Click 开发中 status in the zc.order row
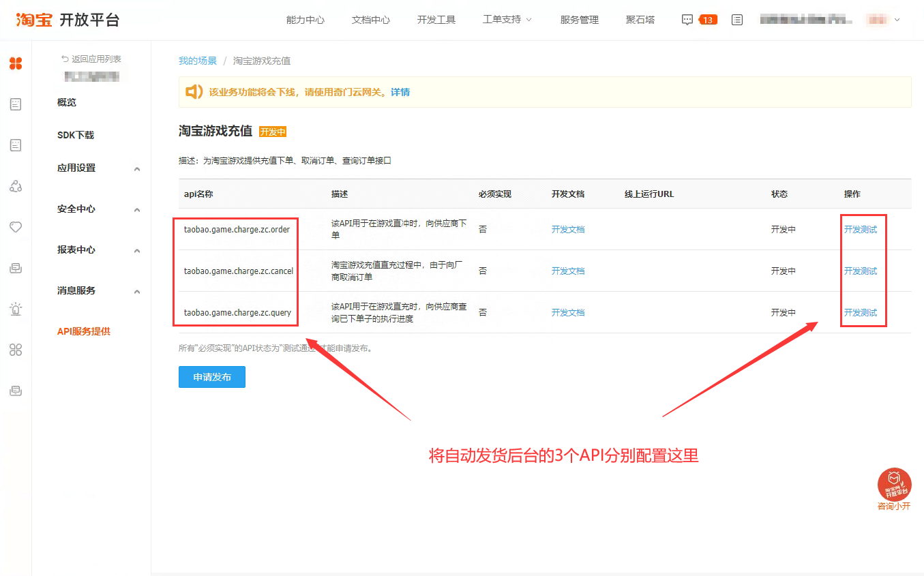924x576 pixels. [784, 230]
